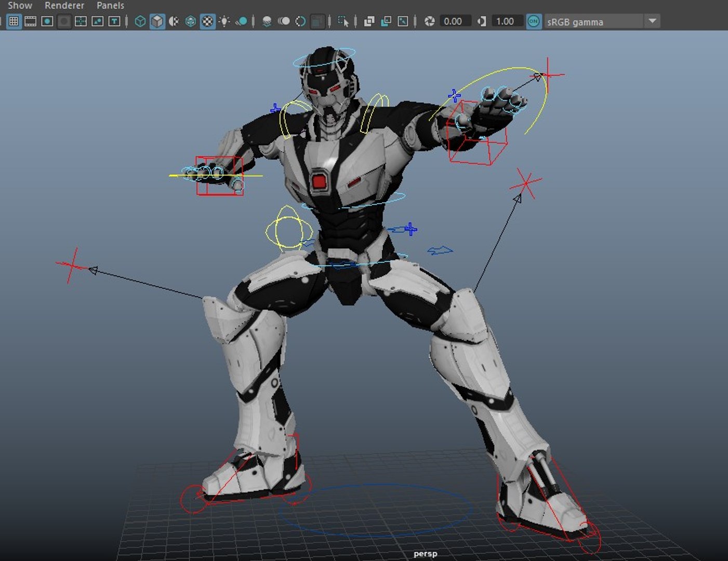Toggle the Safe Action guide

[x=97, y=21]
